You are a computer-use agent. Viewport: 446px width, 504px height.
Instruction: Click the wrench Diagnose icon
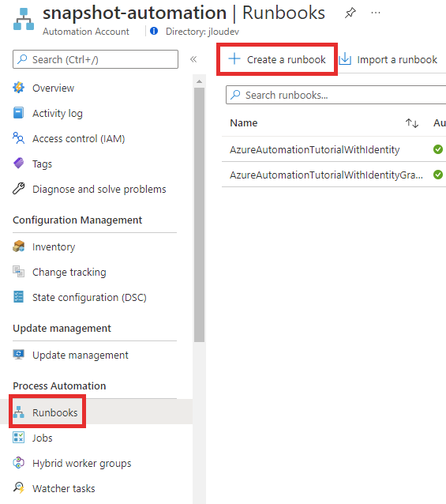point(19,189)
